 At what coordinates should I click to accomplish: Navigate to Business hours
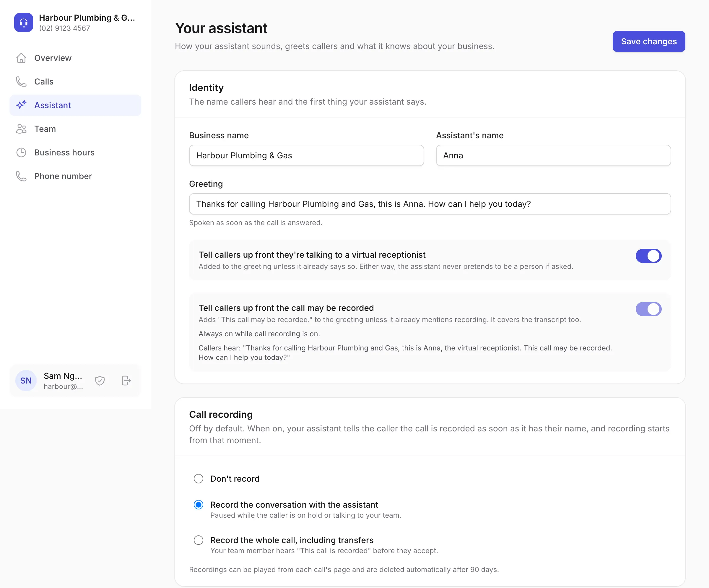coord(75,153)
